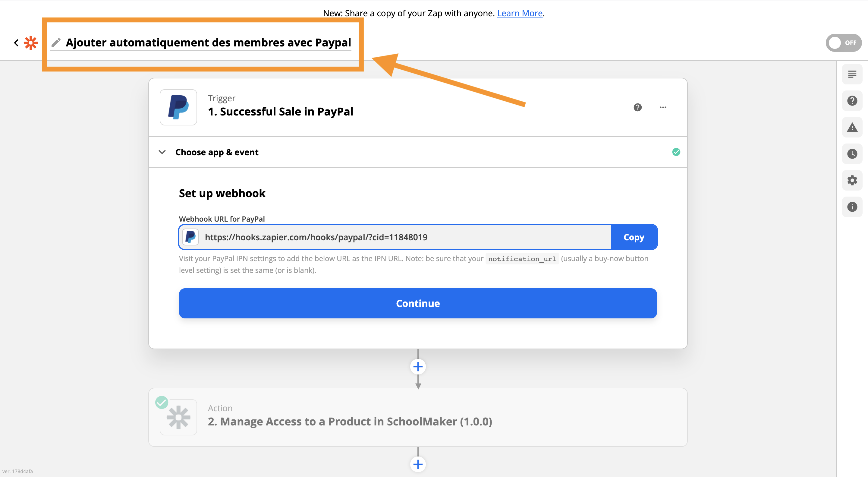The width and height of the screenshot is (868, 477).
Task: Add a step between trigger and action
Action: 417,366
